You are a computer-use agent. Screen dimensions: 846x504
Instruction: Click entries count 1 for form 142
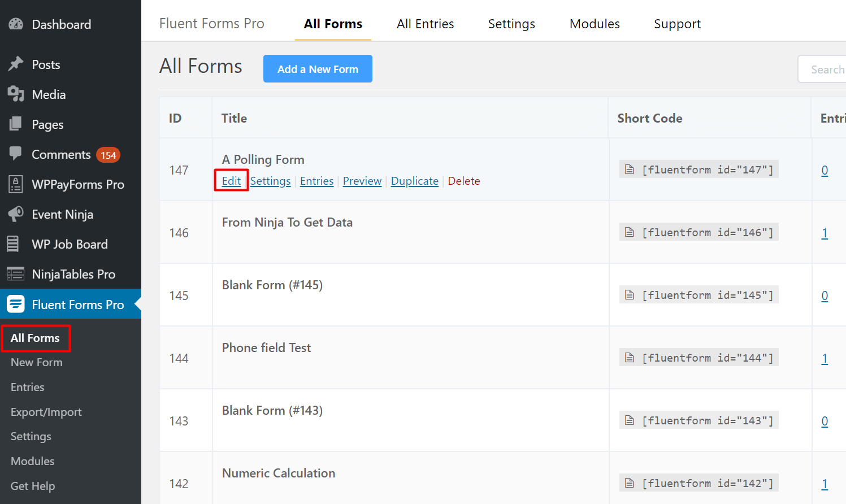825,484
